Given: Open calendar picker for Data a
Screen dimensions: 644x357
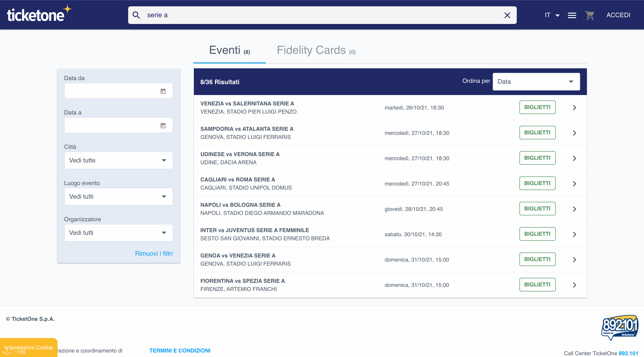Looking at the screenshot, I should (x=163, y=125).
